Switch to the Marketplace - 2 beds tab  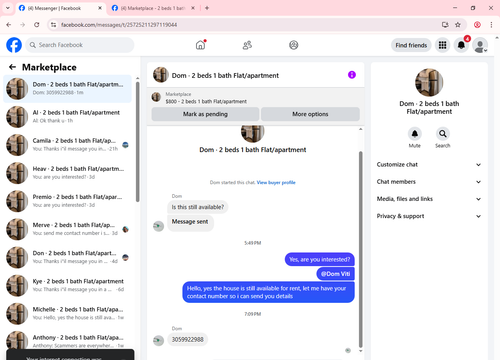click(153, 8)
